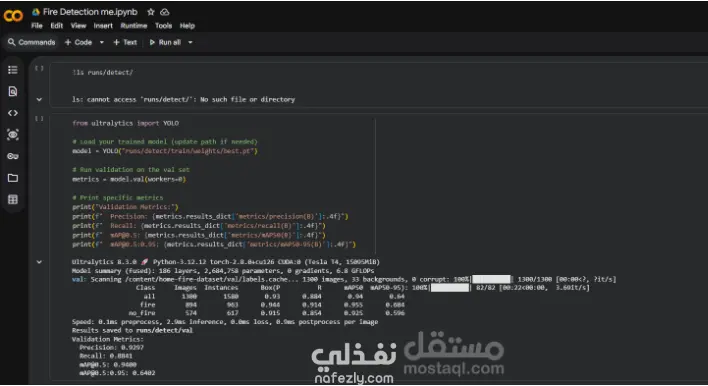This screenshot has width=708, height=386.
Task: Open the Colab home logo
Action: (13, 16)
